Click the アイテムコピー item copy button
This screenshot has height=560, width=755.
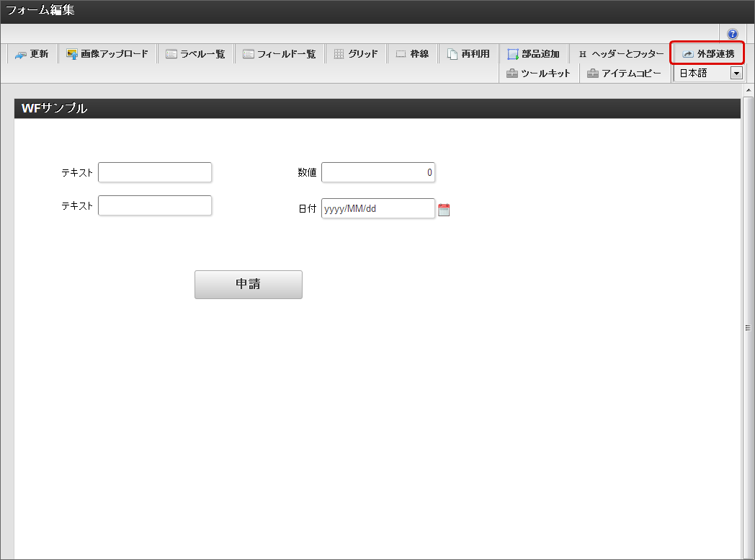[x=625, y=74]
